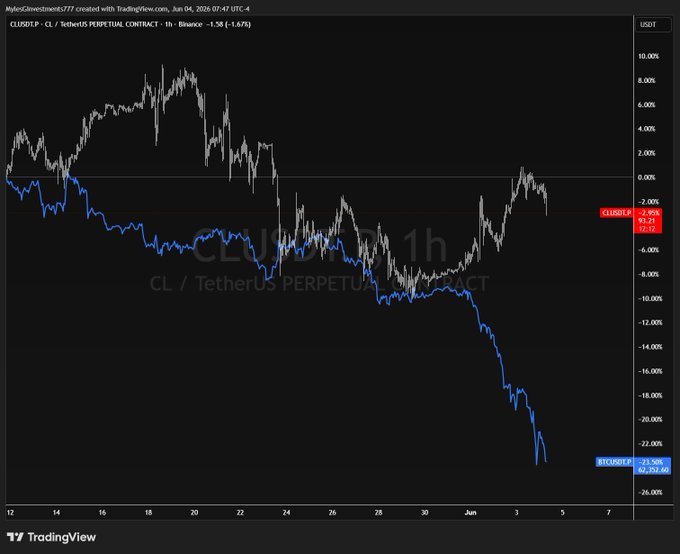Click date 28 on the time axis
This screenshot has height=554, width=680.
379,513
